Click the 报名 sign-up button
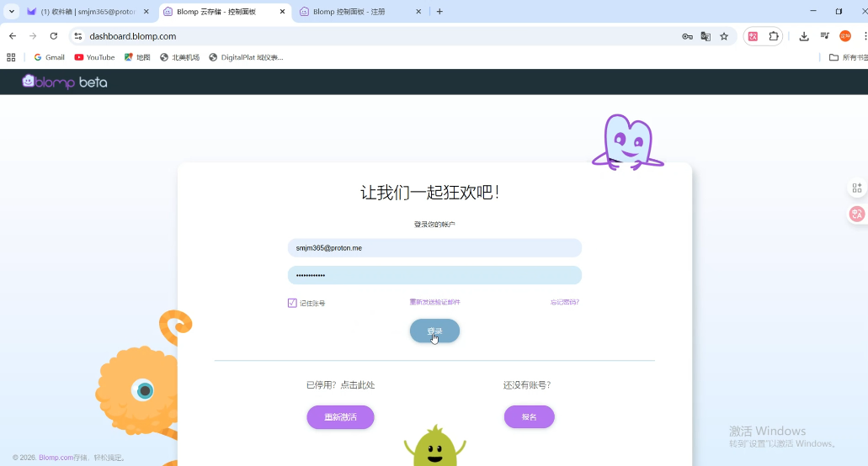This screenshot has width=868, height=466. click(x=530, y=417)
